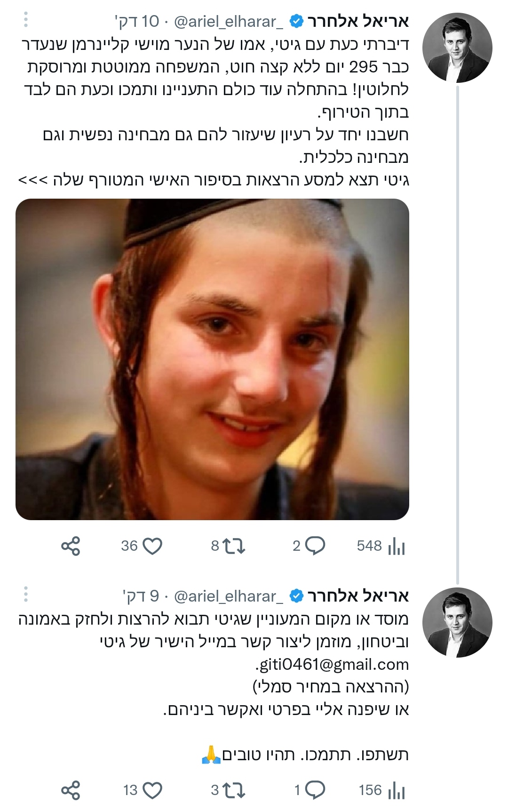Open the 10-minute timestamp of first tweet
508x812 pixels.
(x=137, y=21)
